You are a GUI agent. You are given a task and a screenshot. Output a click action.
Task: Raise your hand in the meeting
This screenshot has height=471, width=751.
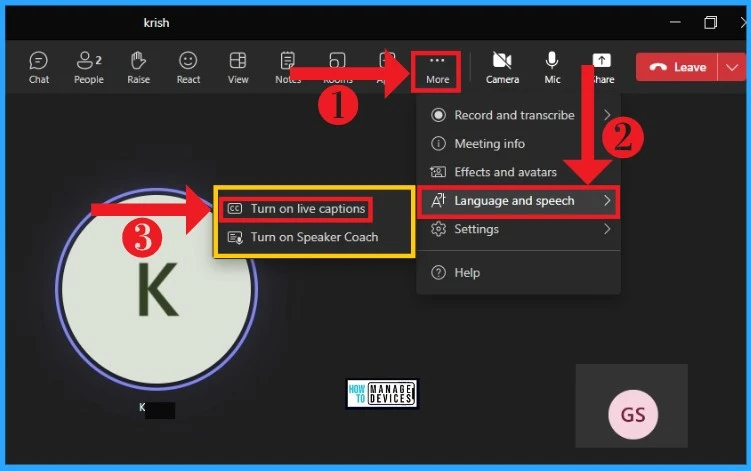point(138,68)
